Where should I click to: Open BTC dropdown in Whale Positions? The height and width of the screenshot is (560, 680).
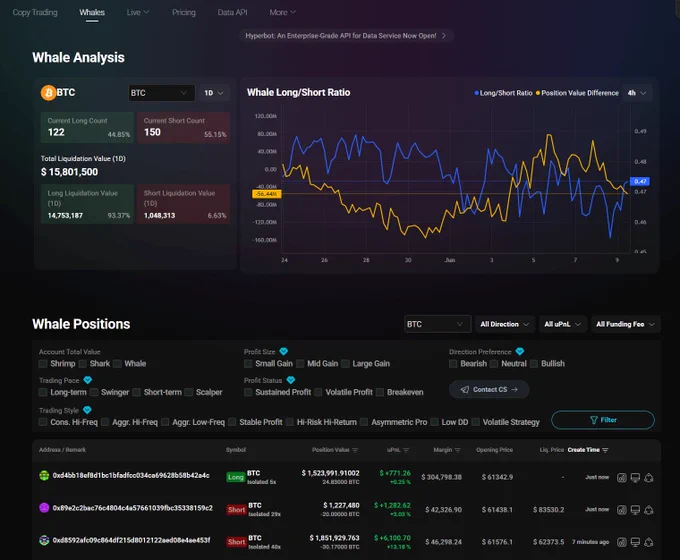tap(437, 324)
